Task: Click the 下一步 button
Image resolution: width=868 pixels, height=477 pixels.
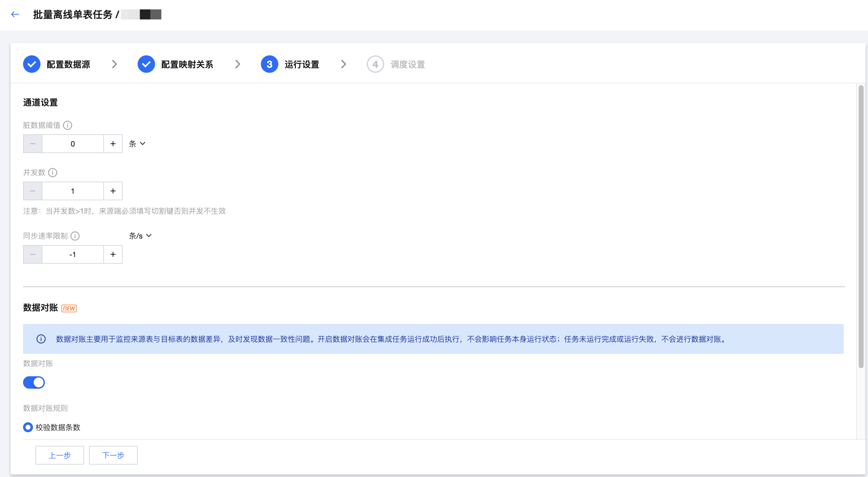Action: tap(113, 455)
